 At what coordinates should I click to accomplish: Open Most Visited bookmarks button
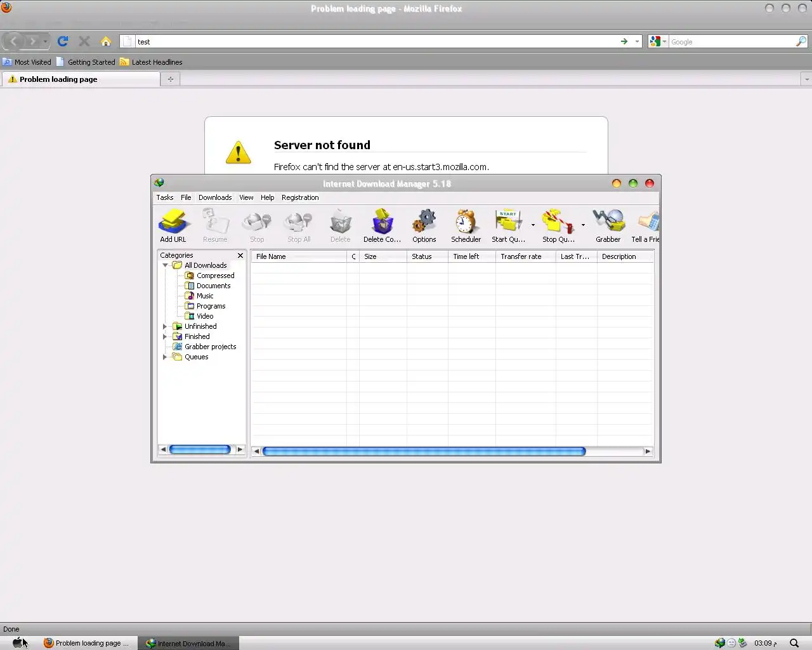27,62
